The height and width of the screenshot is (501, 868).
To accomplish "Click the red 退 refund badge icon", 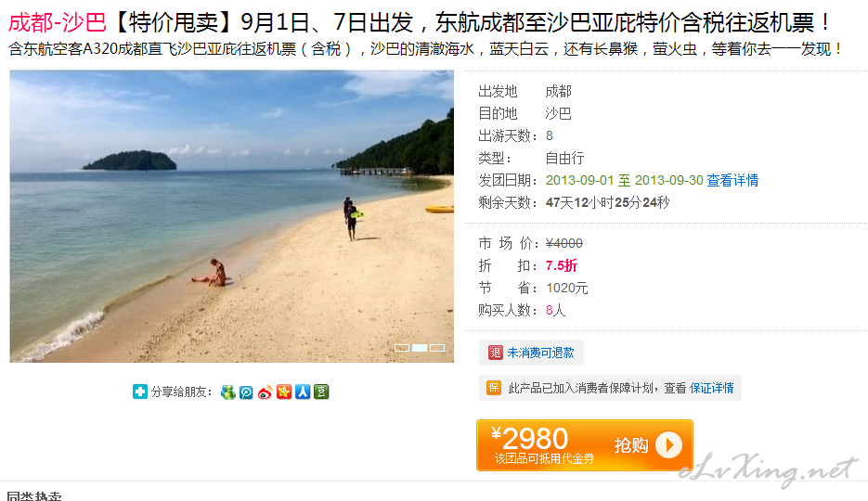I will pyautogui.click(x=496, y=353).
